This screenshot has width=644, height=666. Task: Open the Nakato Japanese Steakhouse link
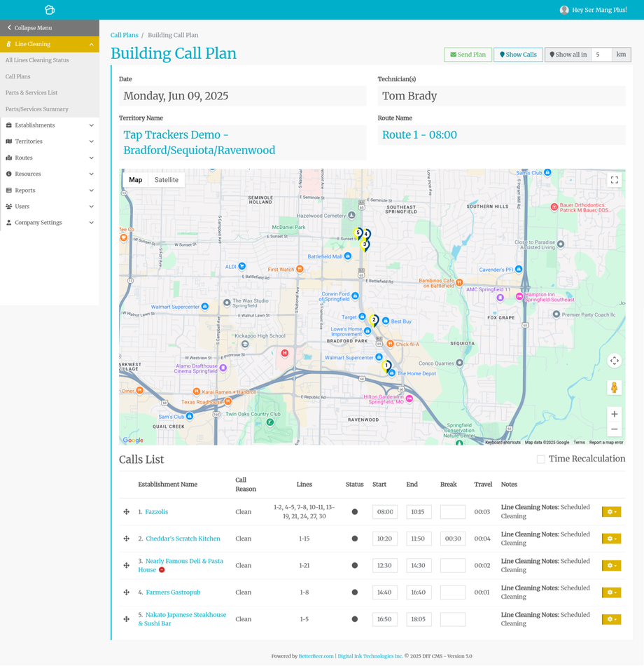pyautogui.click(x=185, y=615)
